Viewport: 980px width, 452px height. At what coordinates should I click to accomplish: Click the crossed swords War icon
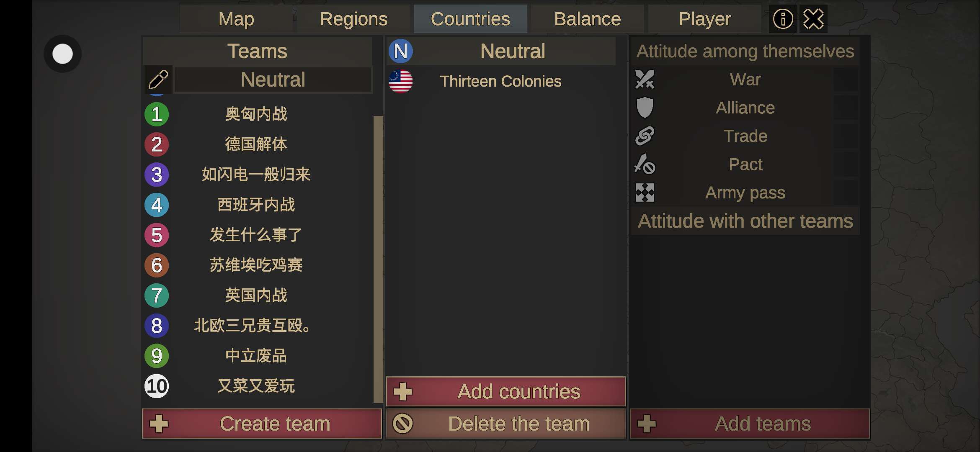pyautogui.click(x=645, y=80)
